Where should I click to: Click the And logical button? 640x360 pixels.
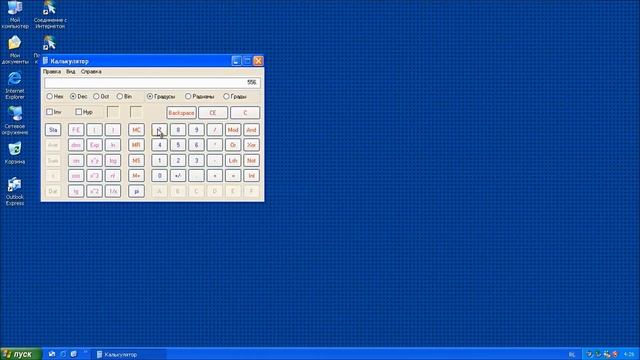click(251, 130)
